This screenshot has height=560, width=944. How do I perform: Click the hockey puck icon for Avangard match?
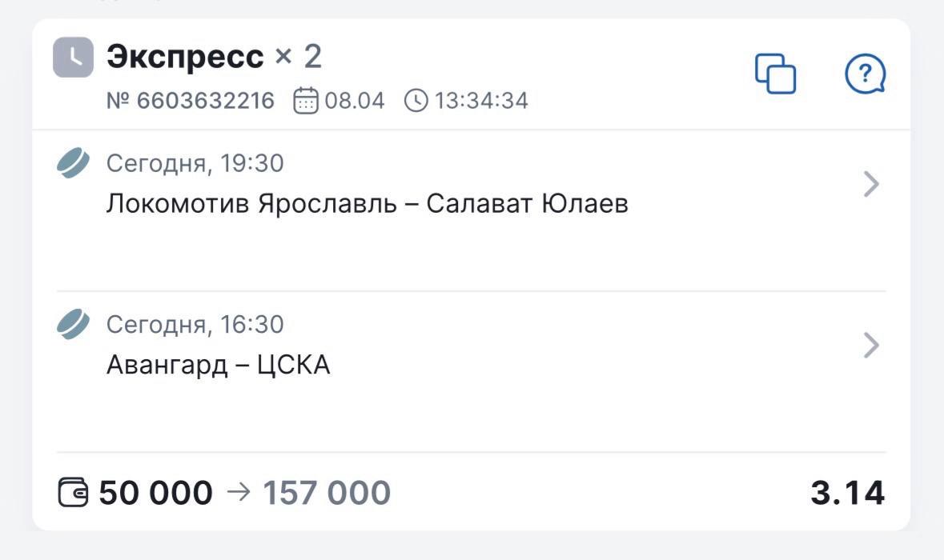pos(73,325)
